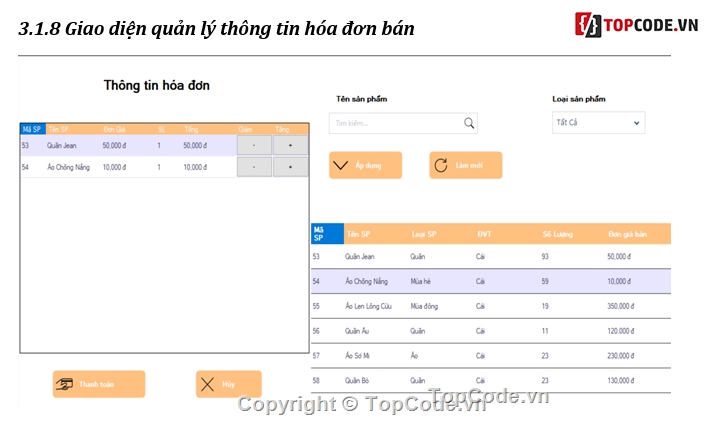722x425 pixels.
Task: Select invoice row code 53
Action: tap(25, 145)
